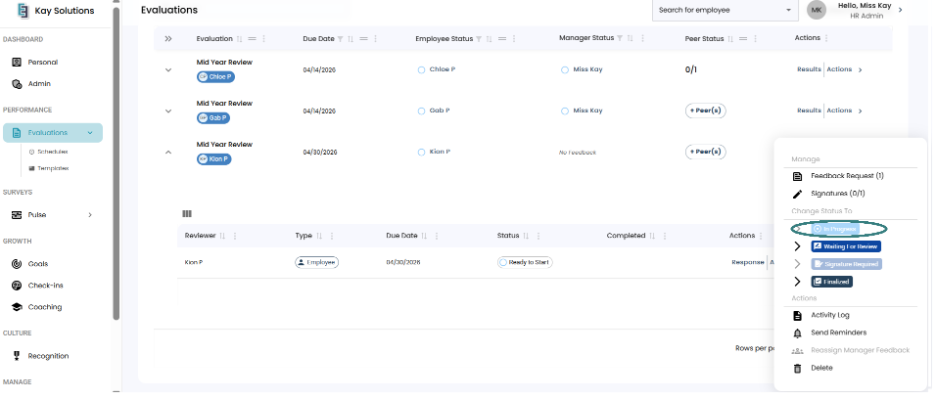Click the sidebar vertical scrollbar
This screenshot has height=399, width=936.
point(116,164)
